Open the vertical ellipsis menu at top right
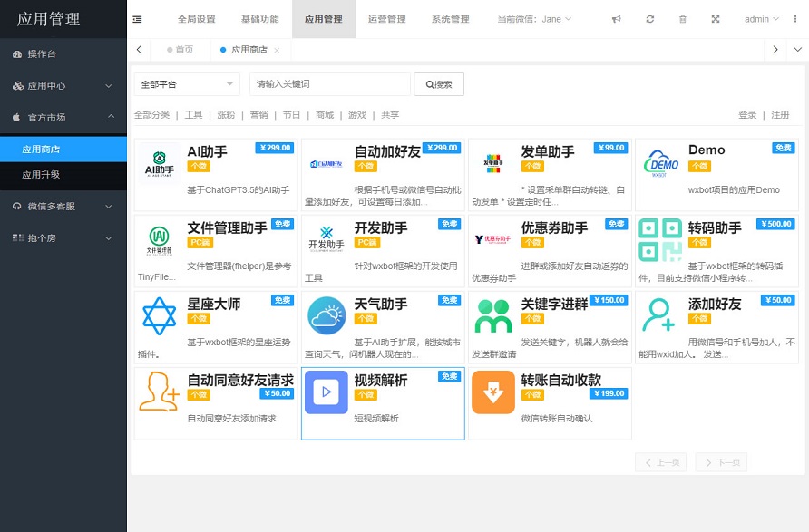The width and height of the screenshot is (809, 532). (795, 19)
